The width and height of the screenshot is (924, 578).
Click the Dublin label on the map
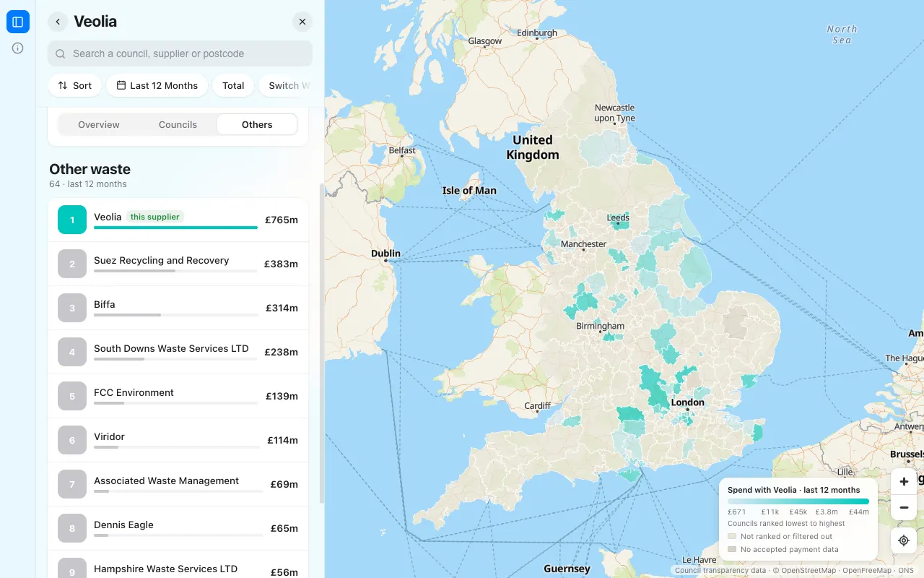(x=385, y=254)
